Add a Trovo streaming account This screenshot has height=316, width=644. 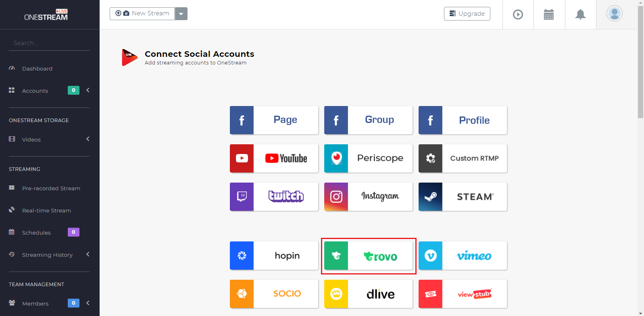tap(368, 256)
